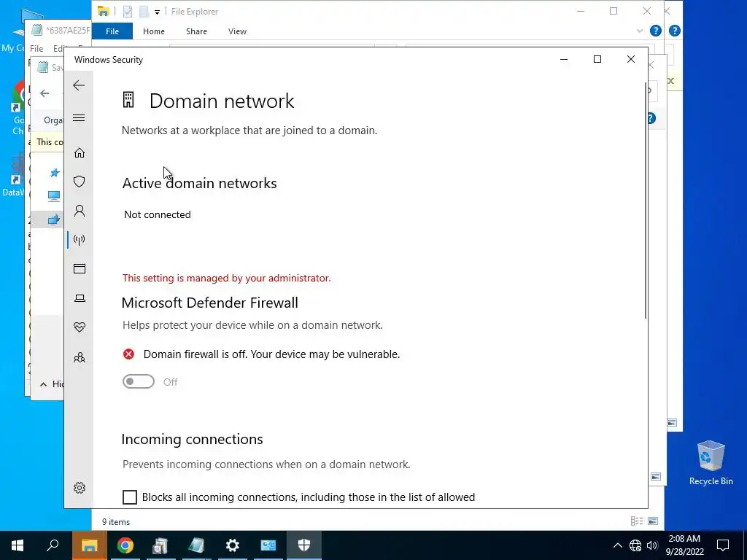
Task: Open Account protection person icon
Action: coord(79,211)
